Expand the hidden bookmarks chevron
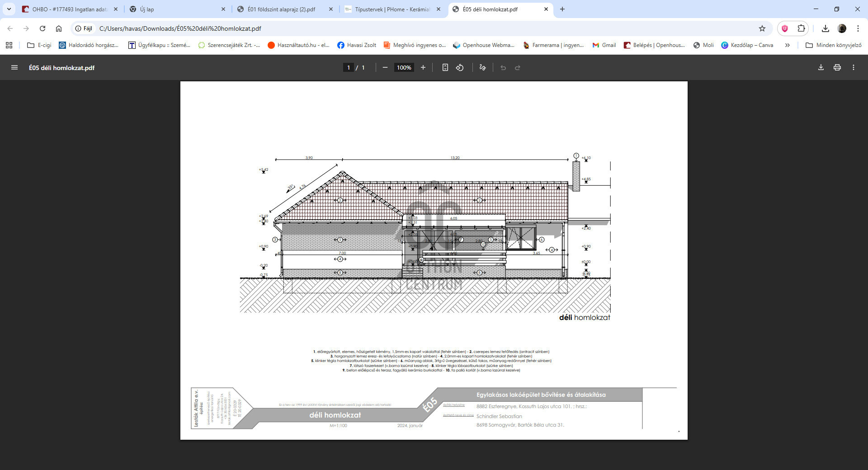The width and height of the screenshot is (868, 470). coord(787,45)
